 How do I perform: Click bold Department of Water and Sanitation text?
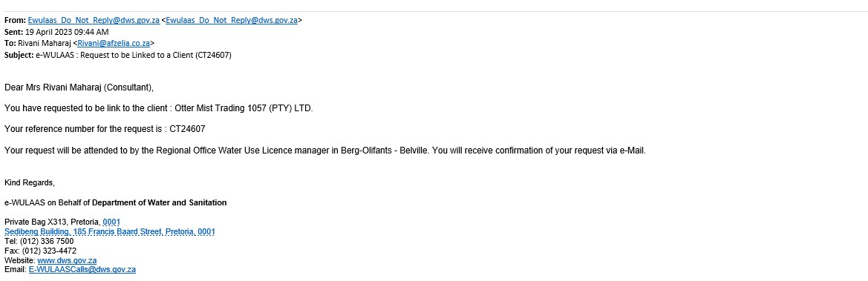pyautogui.click(x=159, y=202)
